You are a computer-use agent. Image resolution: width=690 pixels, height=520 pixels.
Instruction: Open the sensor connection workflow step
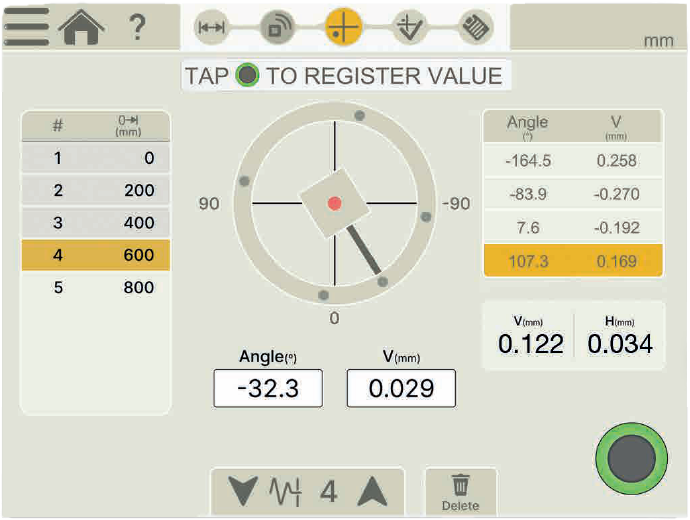[x=277, y=28]
